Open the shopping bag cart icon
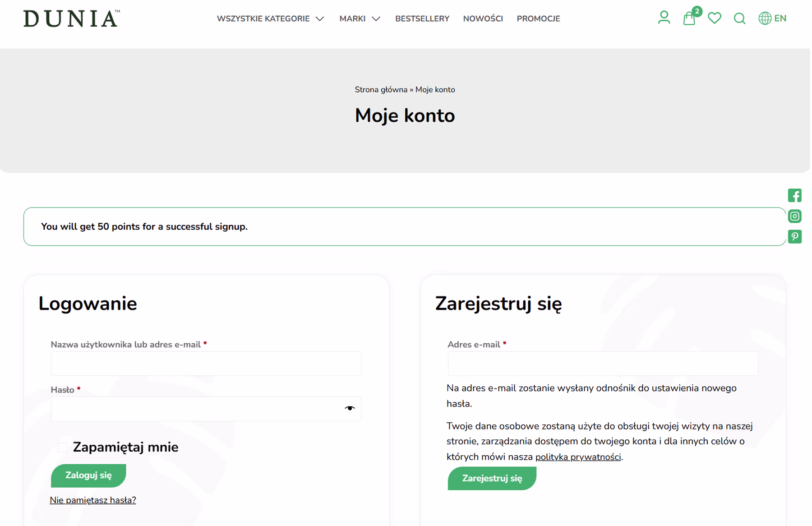This screenshot has height=526, width=812. pos(688,18)
